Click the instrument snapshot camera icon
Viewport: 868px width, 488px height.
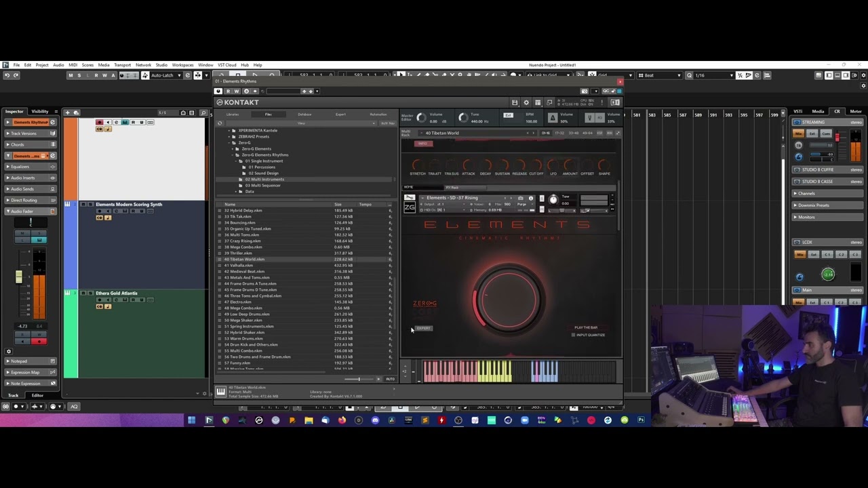point(521,198)
